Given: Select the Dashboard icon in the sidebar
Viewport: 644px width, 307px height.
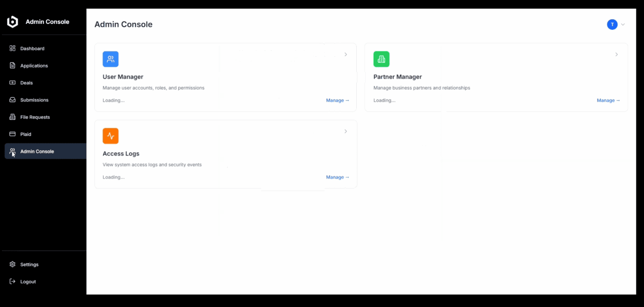Looking at the screenshot, I should (x=12, y=48).
